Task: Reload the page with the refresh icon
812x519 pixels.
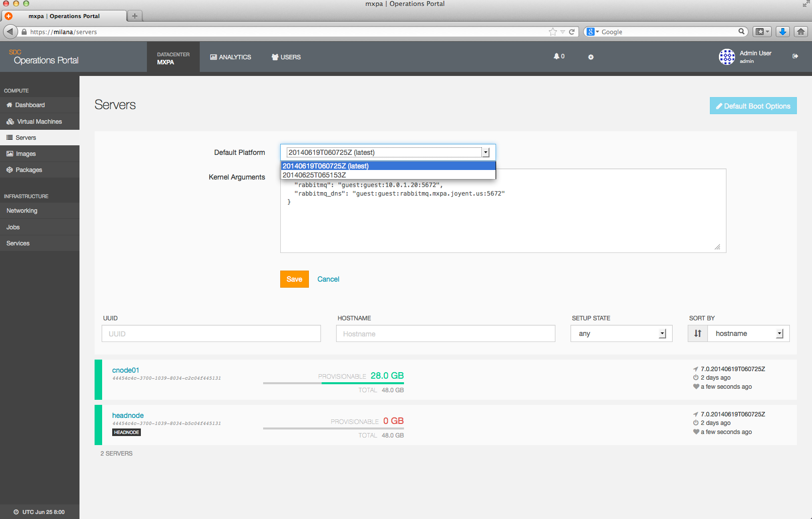Action: click(572, 32)
